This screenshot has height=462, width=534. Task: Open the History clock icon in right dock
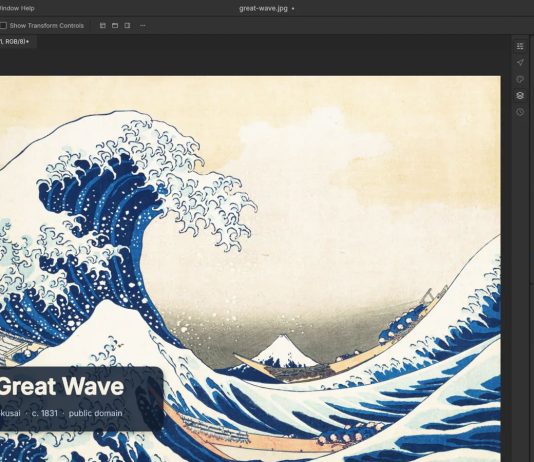520,112
